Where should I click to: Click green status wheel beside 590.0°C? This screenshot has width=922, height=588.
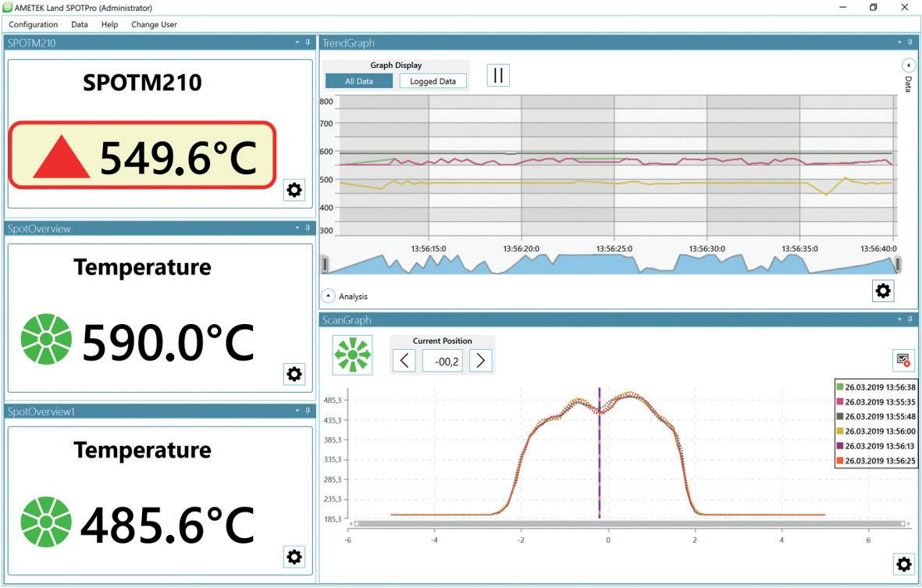(x=46, y=339)
